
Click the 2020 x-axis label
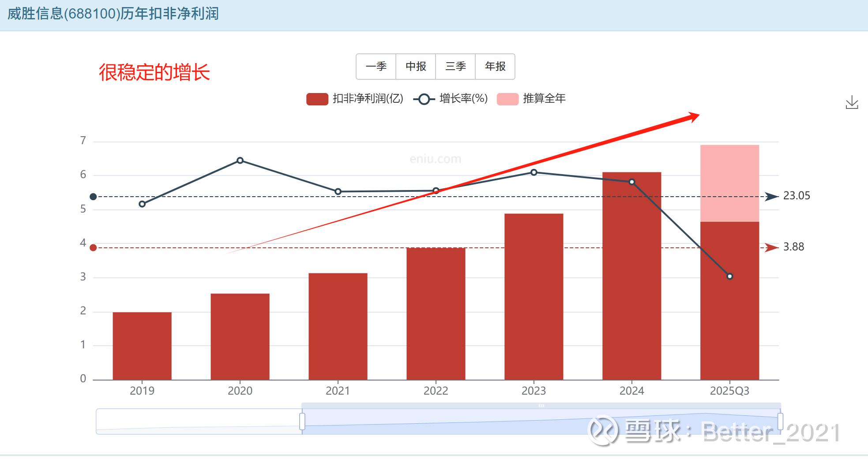240,391
